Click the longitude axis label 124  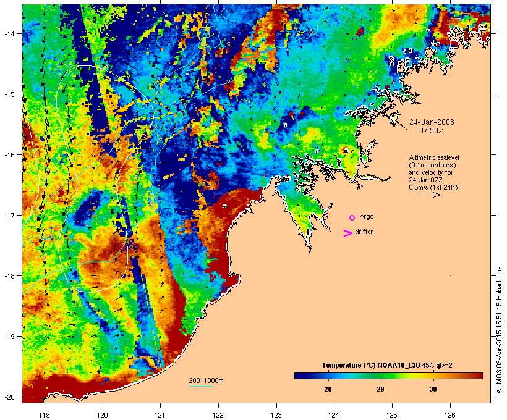click(334, 415)
